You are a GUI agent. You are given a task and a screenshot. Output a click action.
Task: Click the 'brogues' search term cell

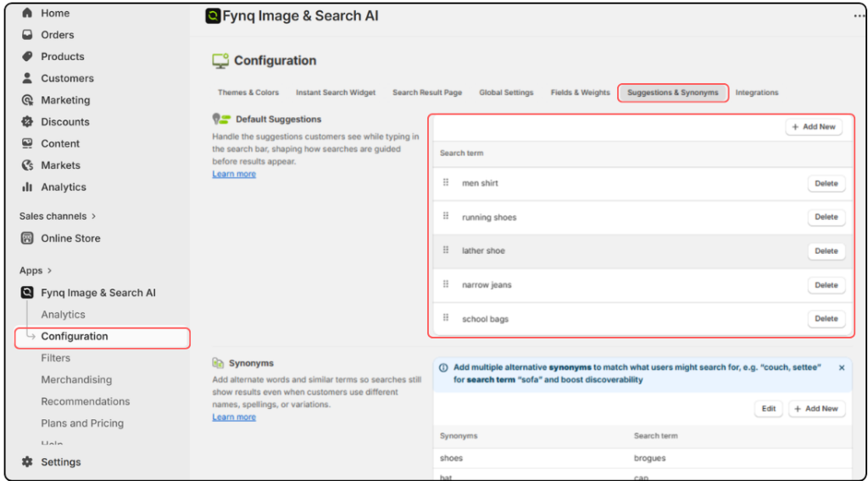coord(650,458)
